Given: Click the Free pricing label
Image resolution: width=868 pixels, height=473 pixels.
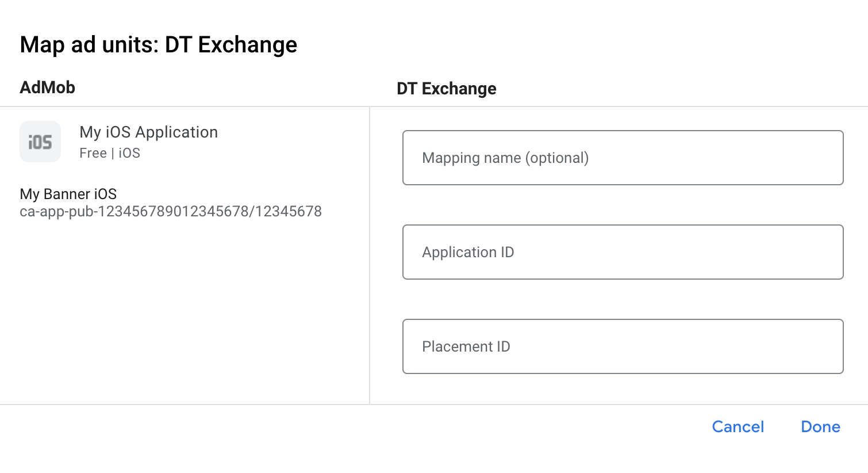Looking at the screenshot, I should click(93, 153).
